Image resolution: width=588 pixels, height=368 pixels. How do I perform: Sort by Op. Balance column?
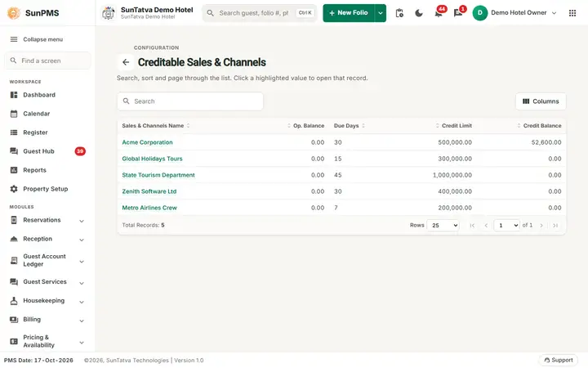tap(305, 126)
